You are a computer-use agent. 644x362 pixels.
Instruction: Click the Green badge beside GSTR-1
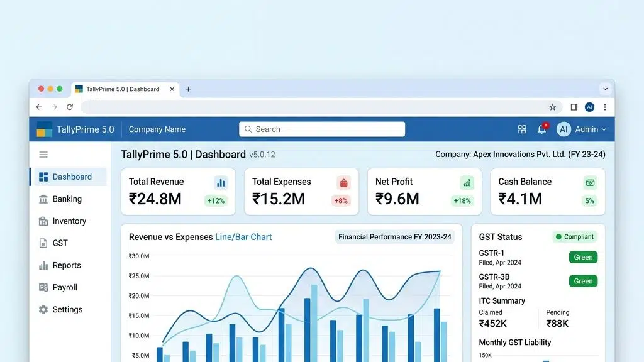583,257
